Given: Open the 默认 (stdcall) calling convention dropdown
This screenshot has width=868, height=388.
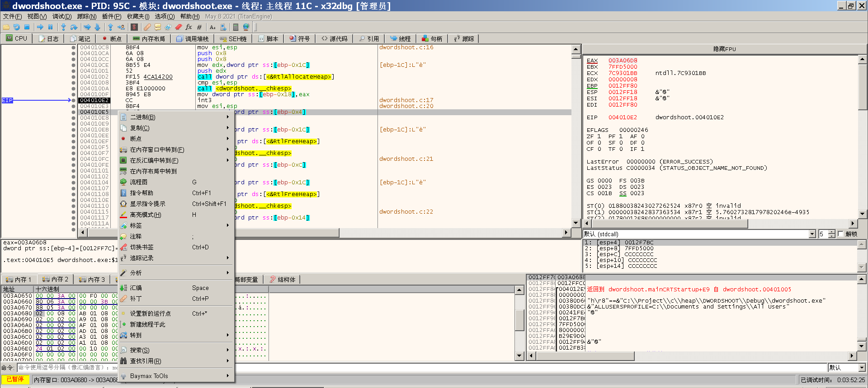Looking at the screenshot, I should tap(812, 234).
